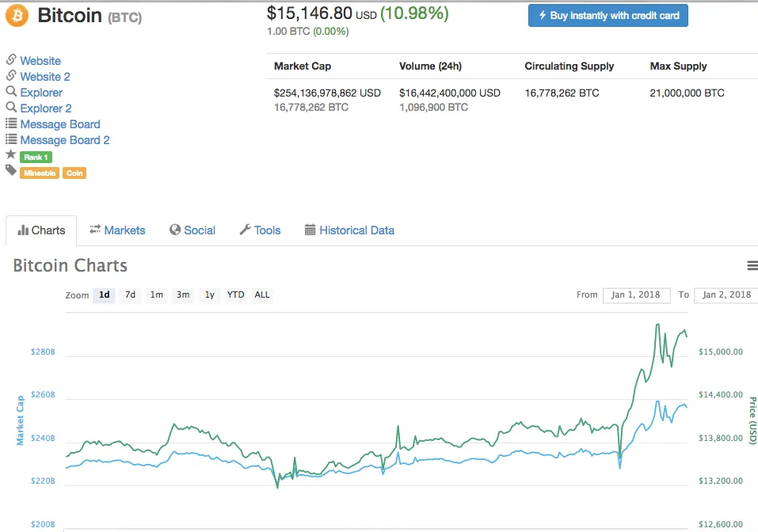Open the Website 2 link

[45, 77]
